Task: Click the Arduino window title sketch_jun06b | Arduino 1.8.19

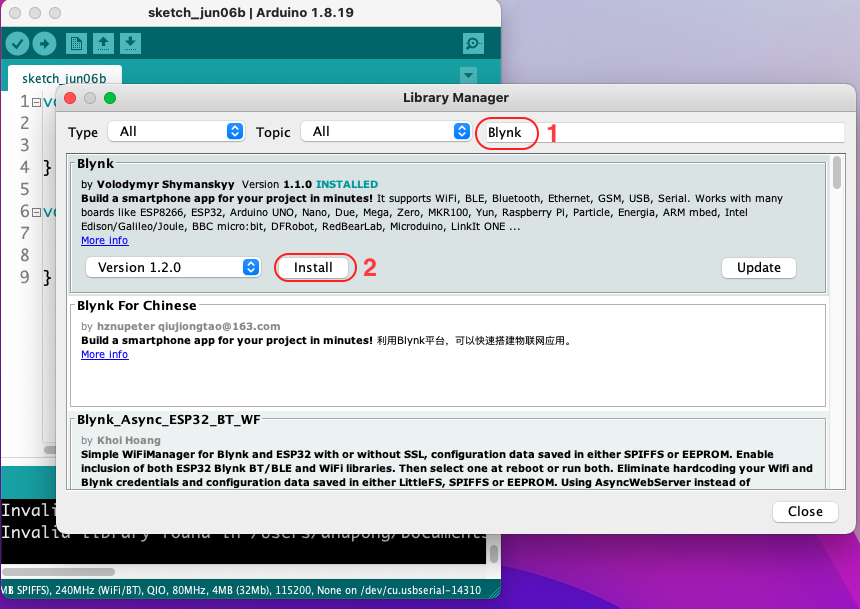Action: click(x=251, y=13)
